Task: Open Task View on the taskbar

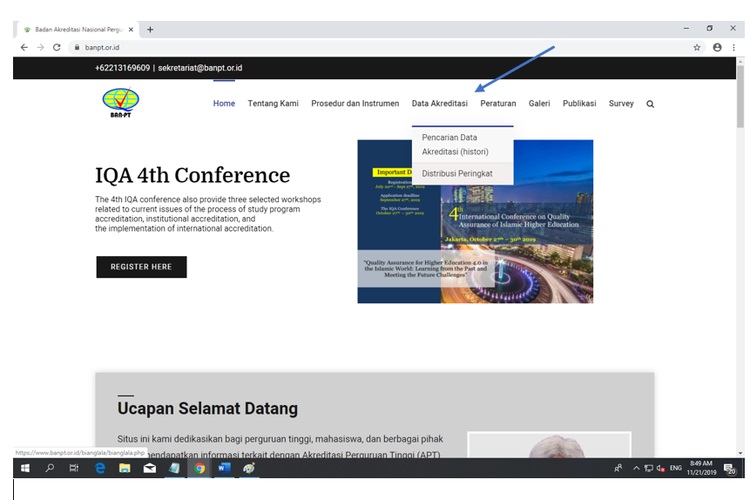Action: tap(74, 468)
